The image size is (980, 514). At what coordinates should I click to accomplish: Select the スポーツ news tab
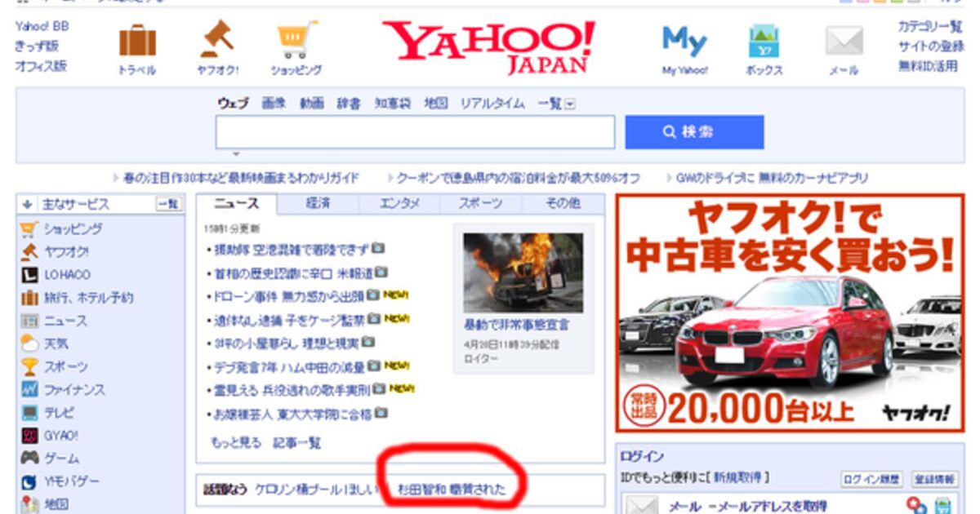(480, 204)
